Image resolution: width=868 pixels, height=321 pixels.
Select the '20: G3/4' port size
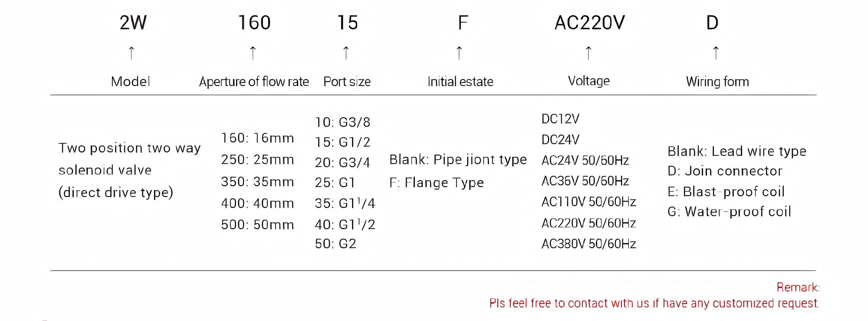pyautogui.click(x=342, y=162)
